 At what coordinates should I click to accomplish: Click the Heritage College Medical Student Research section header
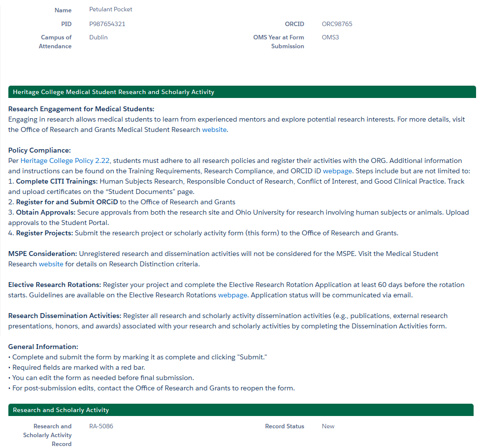click(x=113, y=92)
